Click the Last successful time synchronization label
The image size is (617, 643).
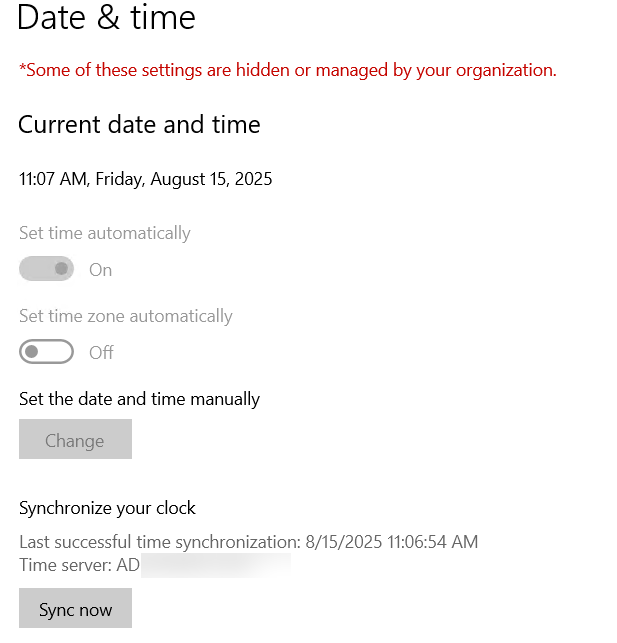pos(158,542)
